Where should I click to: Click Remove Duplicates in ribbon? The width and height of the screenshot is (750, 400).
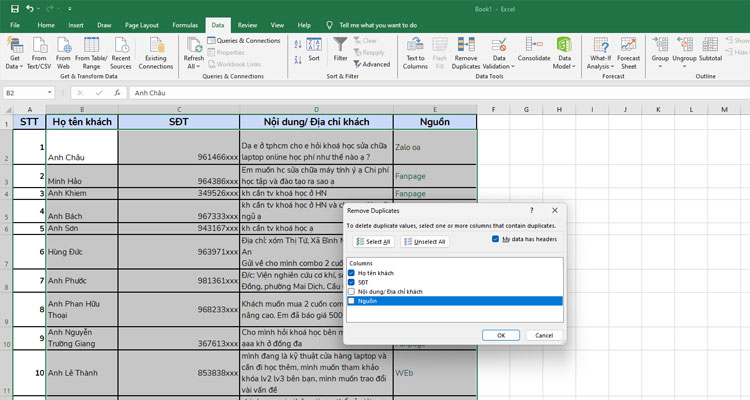click(x=466, y=53)
